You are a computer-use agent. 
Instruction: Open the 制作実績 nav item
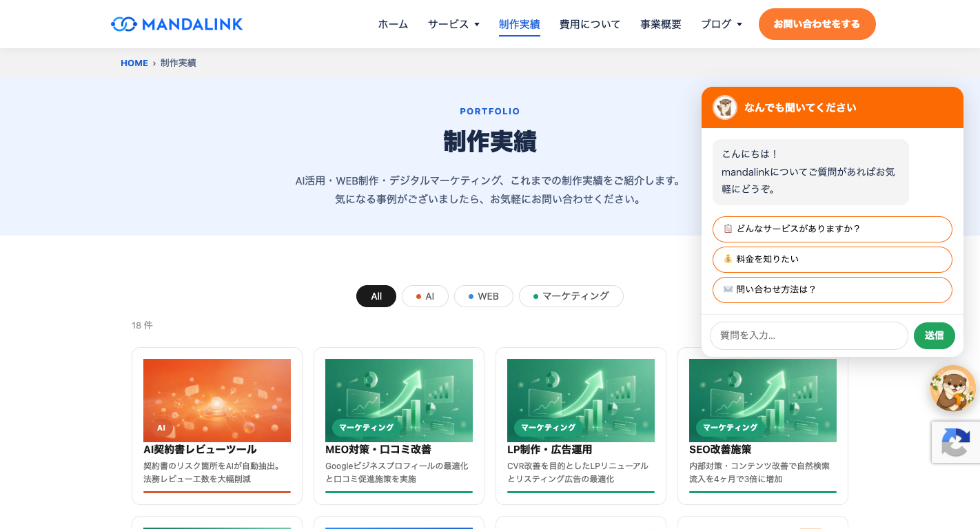click(x=520, y=24)
